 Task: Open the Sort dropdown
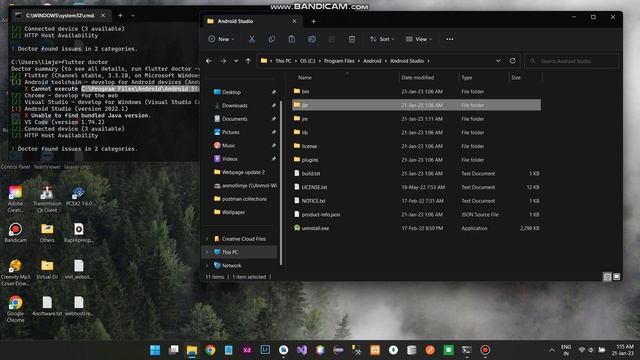382,39
